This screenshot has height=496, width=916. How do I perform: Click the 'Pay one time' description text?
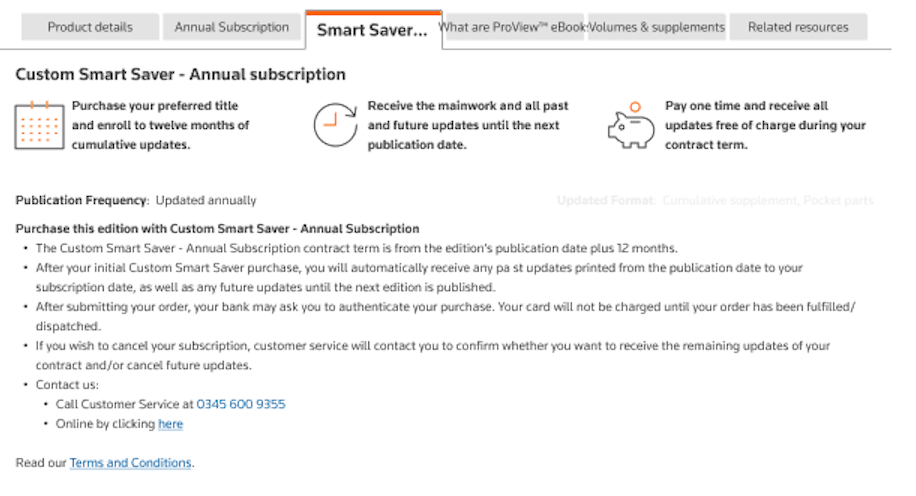pos(765,125)
